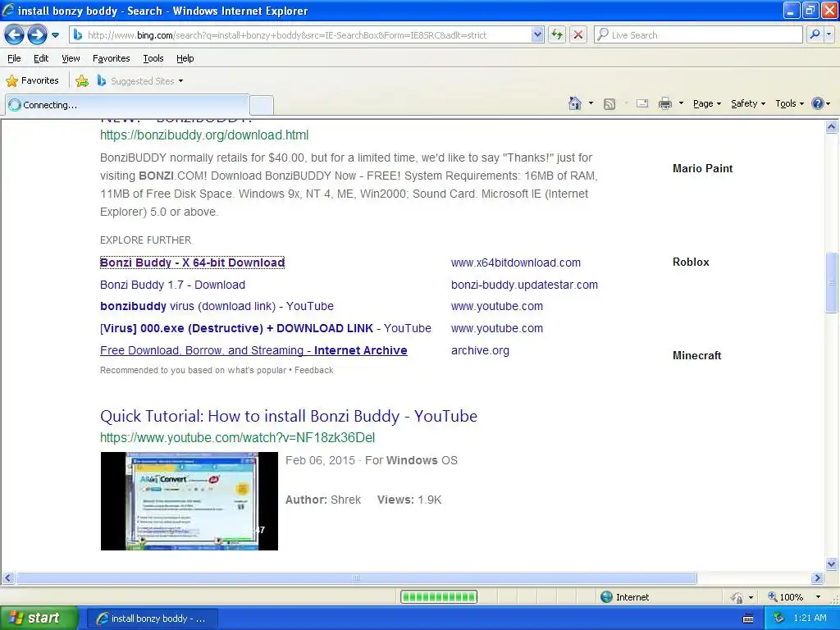The image size is (840, 630).
Task: Open the Favorites menu
Action: point(111,58)
